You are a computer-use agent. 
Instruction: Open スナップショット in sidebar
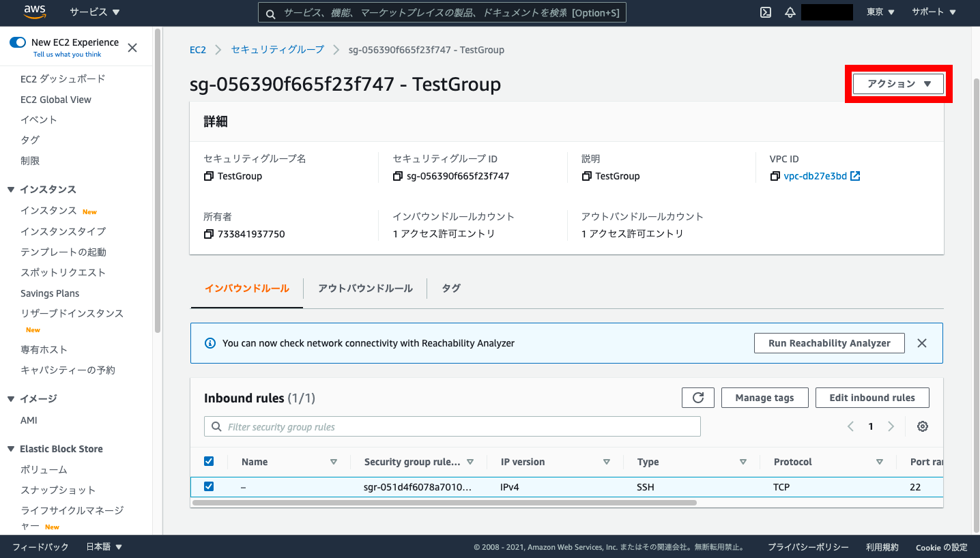(59, 490)
